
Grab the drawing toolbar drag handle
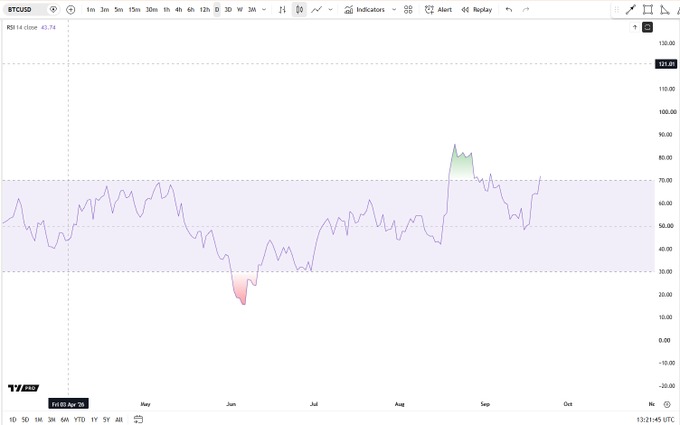(616, 10)
